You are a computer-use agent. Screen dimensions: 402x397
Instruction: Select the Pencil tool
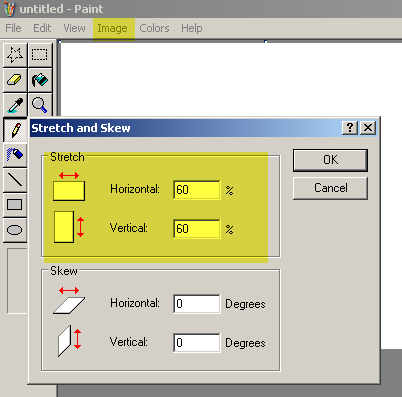point(15,130)
